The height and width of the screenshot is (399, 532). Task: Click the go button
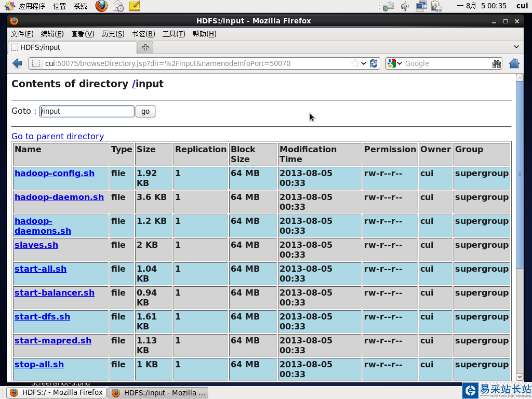click(145, 112)
